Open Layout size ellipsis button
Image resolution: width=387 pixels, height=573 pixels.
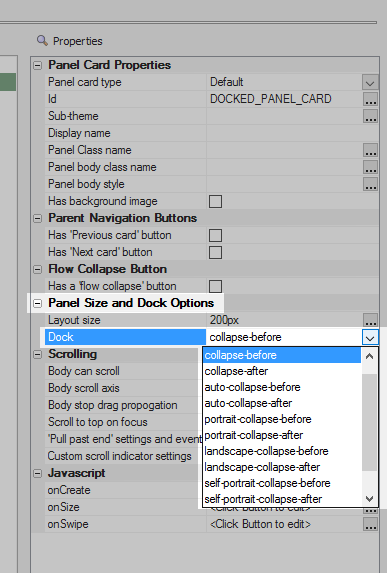coord(370,320)
